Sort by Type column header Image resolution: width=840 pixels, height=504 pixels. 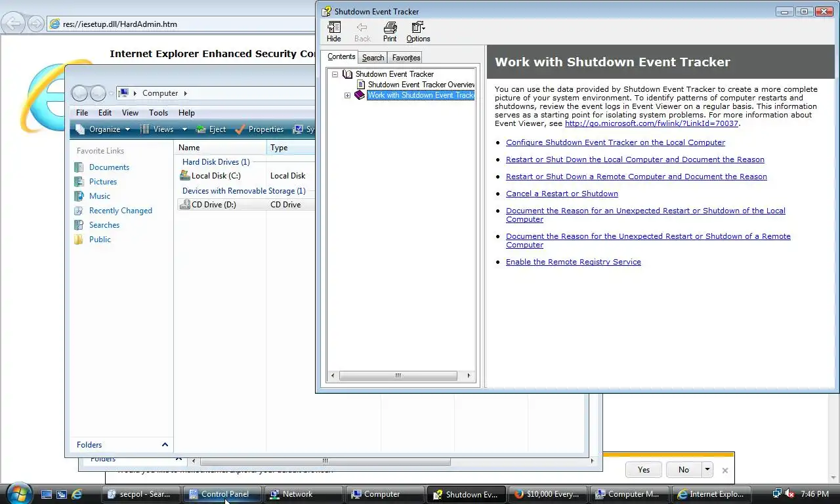(x=291, y=148)
